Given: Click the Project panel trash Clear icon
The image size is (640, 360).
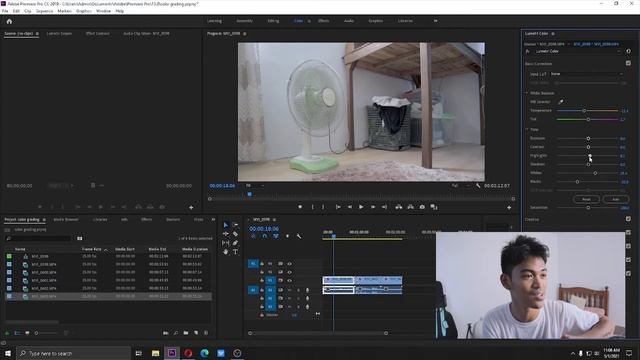Looking at the screenshot, I should click(206, 333).
